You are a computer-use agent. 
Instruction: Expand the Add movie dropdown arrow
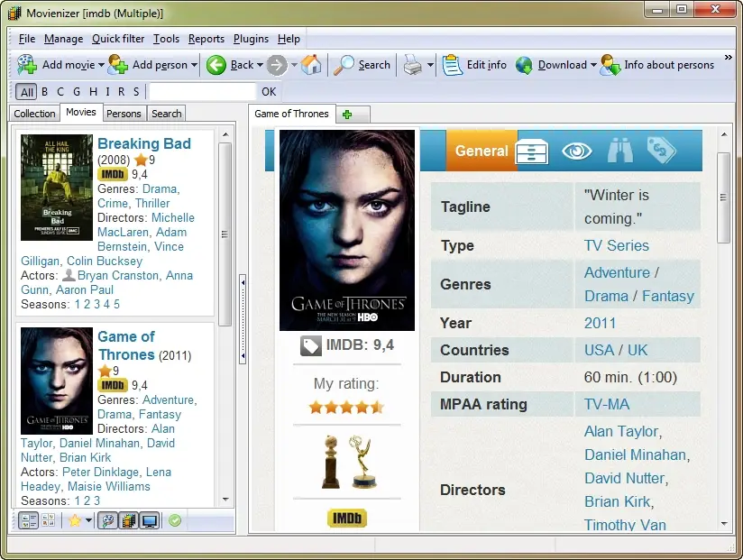click(101, 65)
